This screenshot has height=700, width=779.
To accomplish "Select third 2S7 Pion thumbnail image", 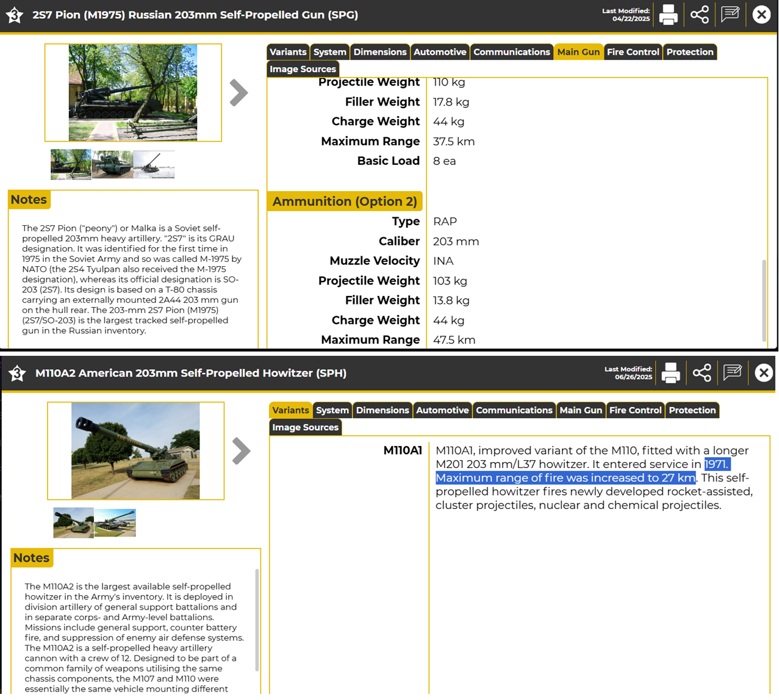I will click(154, 165).
